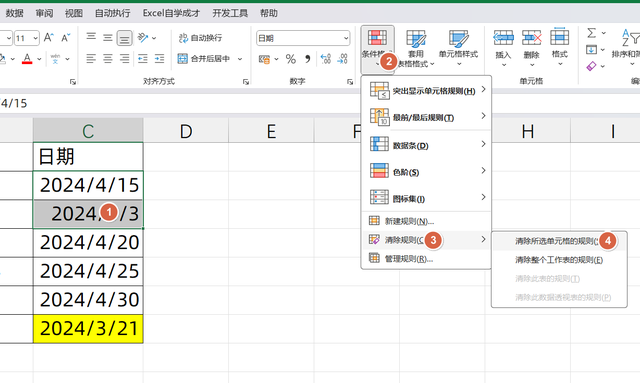Open 突出显示单元格规则 submenu
This screenshot has height=383, width=640.
tap(426, 90)
